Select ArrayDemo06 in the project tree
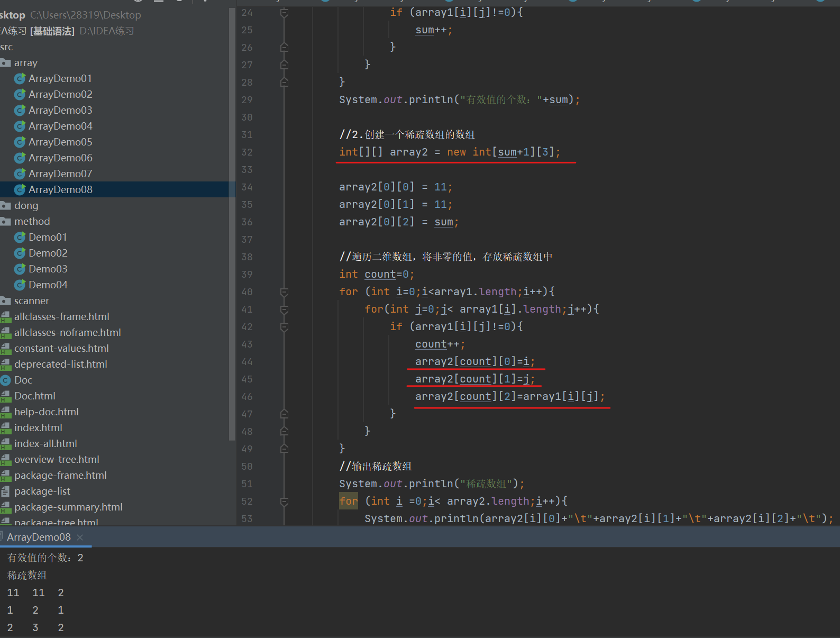840x638 pixels. click(x=60, y=158)
